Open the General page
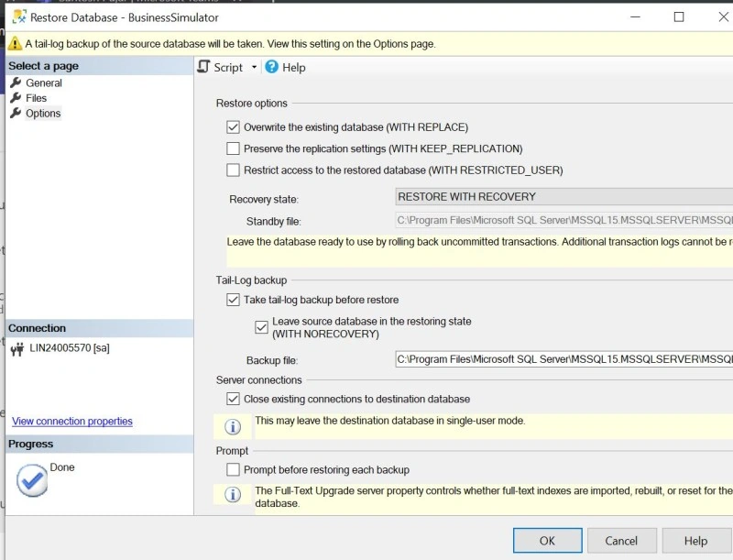The image size is (733, 560). tap(44, 82)
